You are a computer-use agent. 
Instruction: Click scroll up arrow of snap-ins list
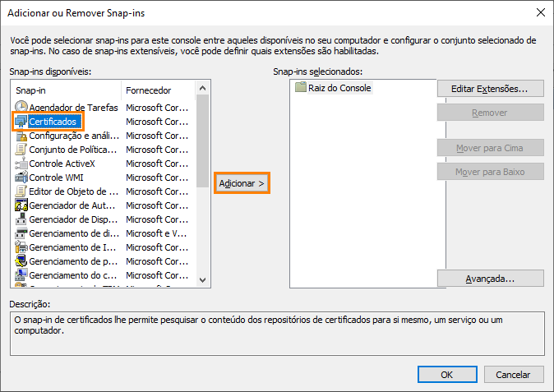tap(202, 88)
